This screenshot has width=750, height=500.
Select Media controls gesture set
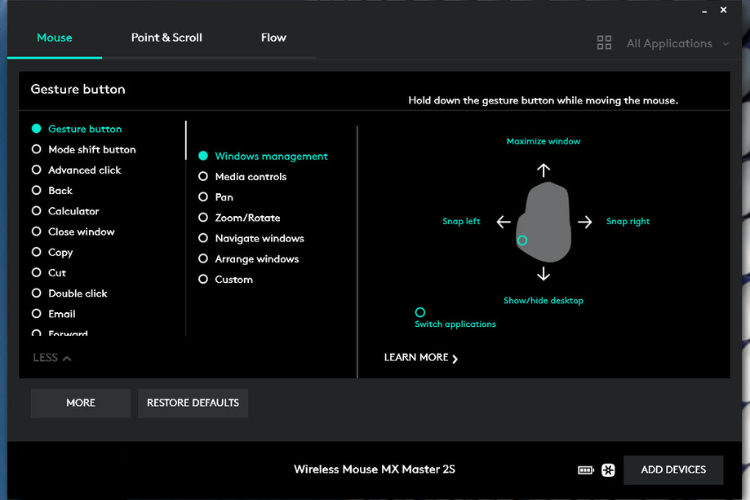[x=243, y=177]
